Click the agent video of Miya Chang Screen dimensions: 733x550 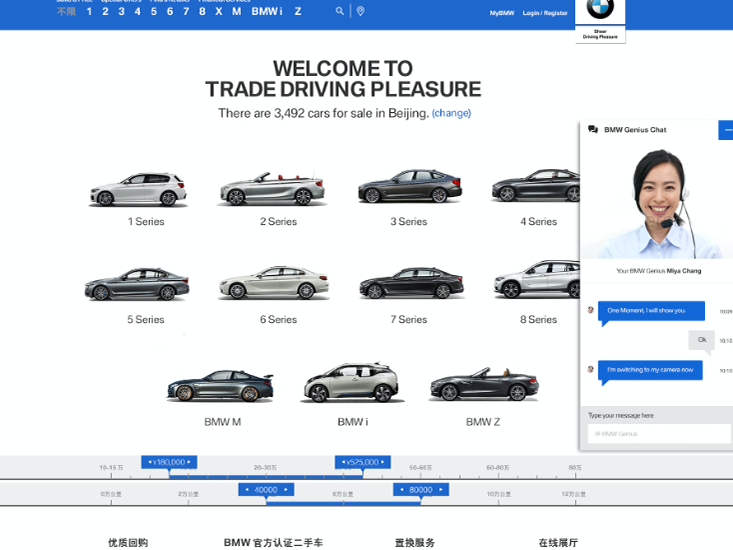click(656, 200)
